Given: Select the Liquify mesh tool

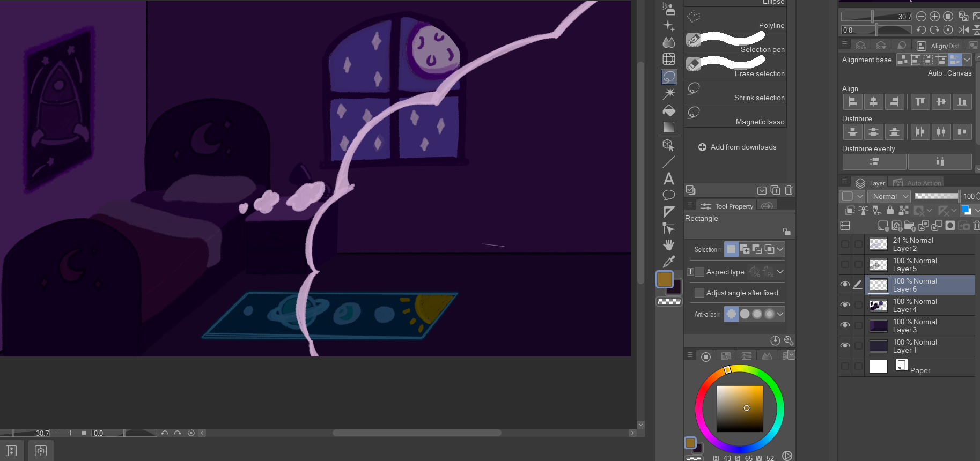Looking at the screenshot, I should [x=669, y=59].
